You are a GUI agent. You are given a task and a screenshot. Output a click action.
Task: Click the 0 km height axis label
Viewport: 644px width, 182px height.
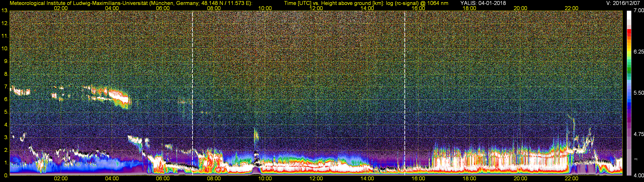(x=6, y=176)
